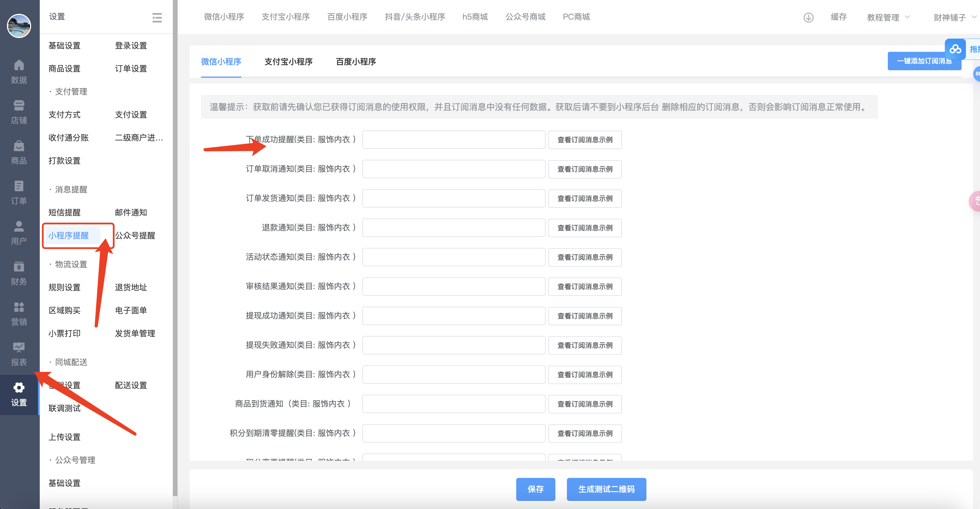
Task: Focus the 订单取消通知 template input
Action: coord(453,169)
